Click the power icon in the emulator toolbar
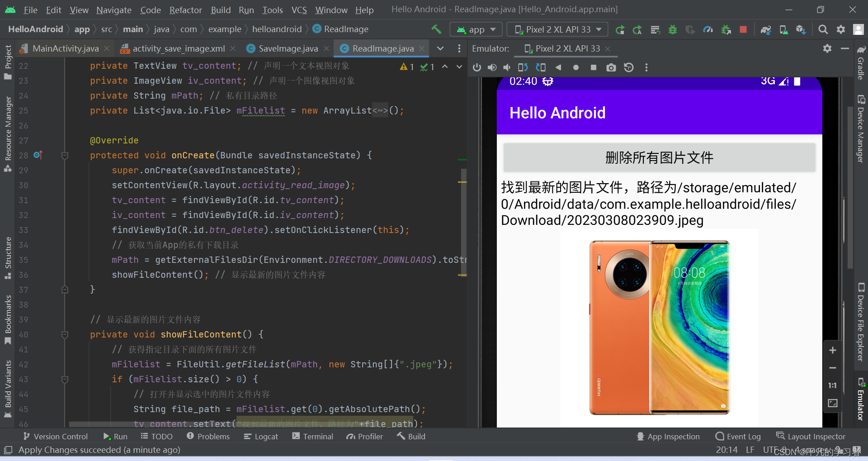Viewport: 868px width, 461px height. [x=476, y=67]
